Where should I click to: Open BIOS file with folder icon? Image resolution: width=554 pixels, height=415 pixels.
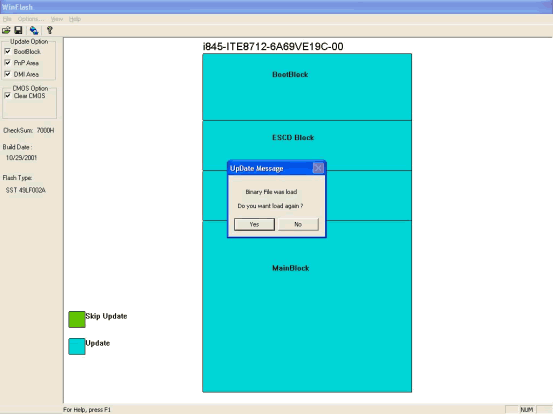point(6,30)
